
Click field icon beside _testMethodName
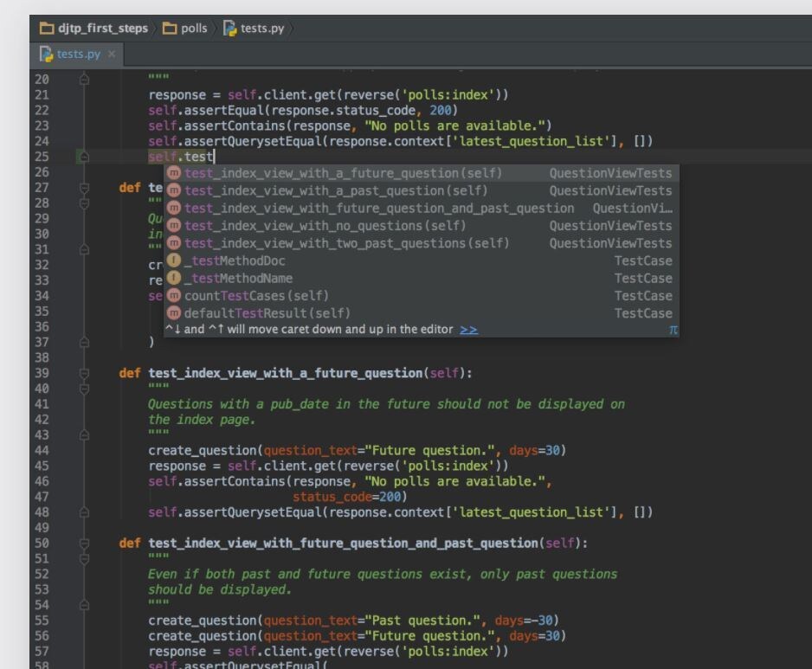point(175,278)
